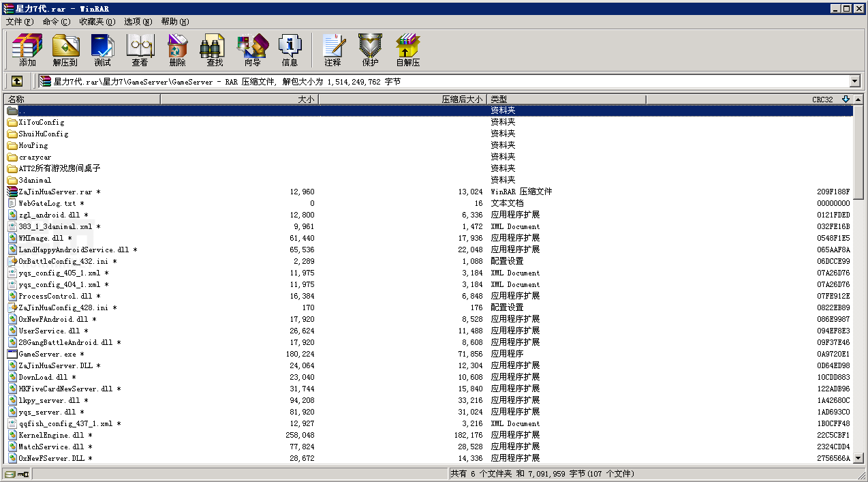This screenshot has height=482, width=868.
Task: Click the scrollbar down arrow of file list
Action: pos(858,459)
